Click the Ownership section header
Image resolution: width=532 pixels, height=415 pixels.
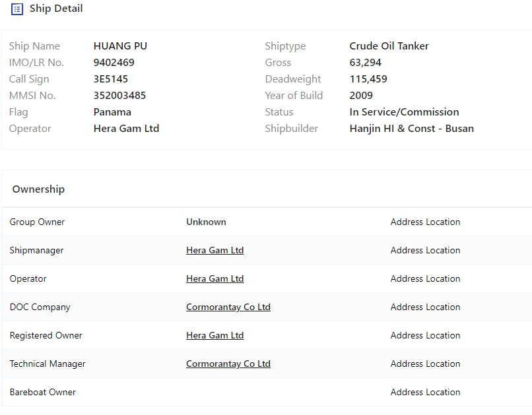click(38, 189)
